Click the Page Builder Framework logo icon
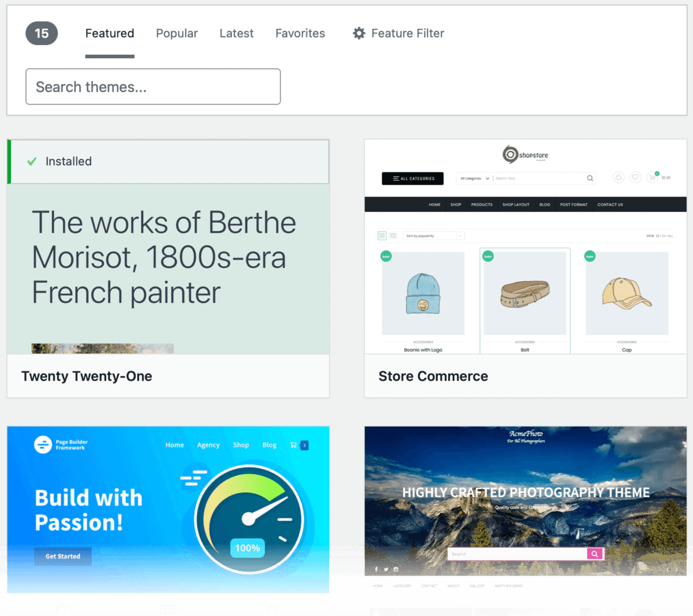Viewport: 693px width, 616px height. 43,445
